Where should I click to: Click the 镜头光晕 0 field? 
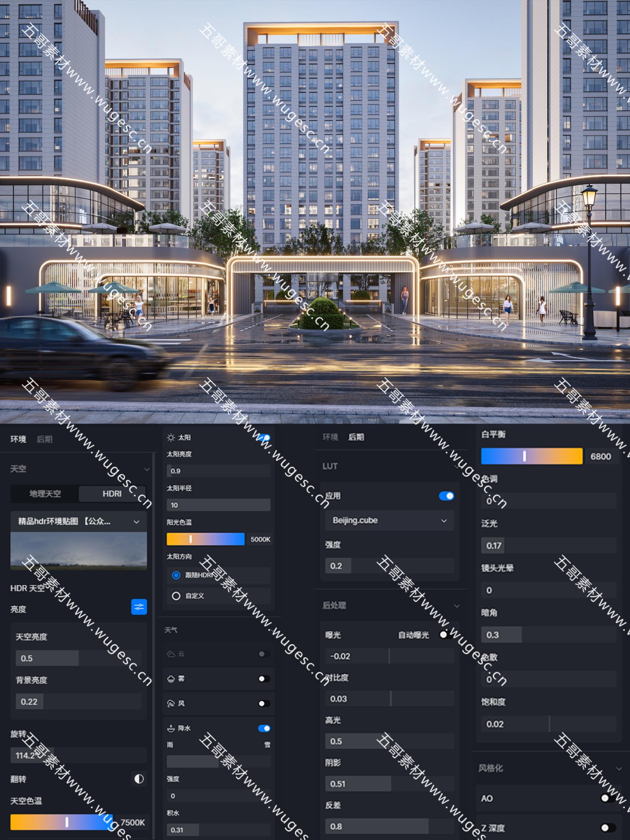pos(549,590)
